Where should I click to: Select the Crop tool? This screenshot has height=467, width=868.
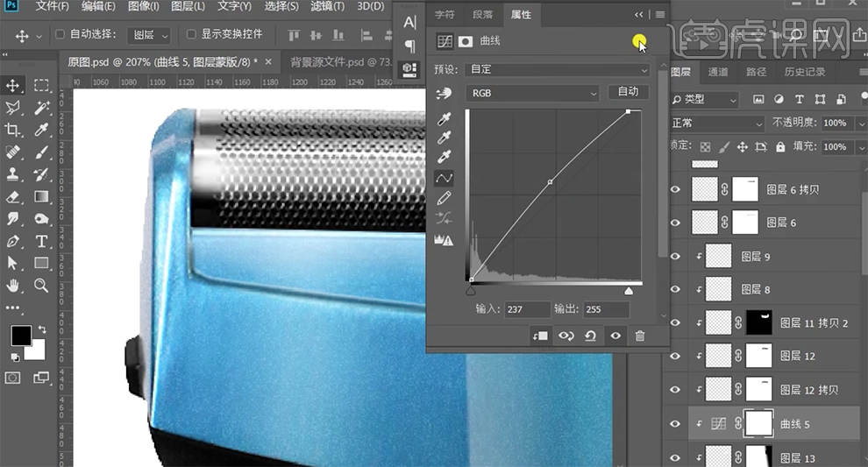point(13,130)
